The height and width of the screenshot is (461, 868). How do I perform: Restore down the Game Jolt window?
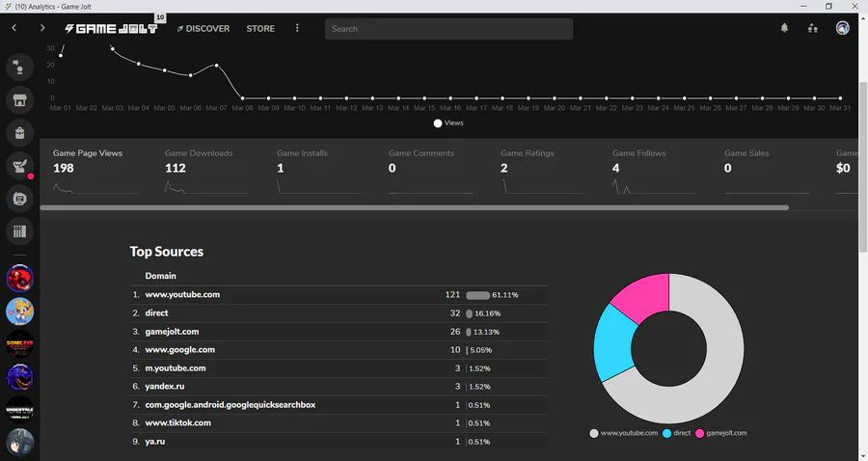pyautogui.click(x=828, y=6)
